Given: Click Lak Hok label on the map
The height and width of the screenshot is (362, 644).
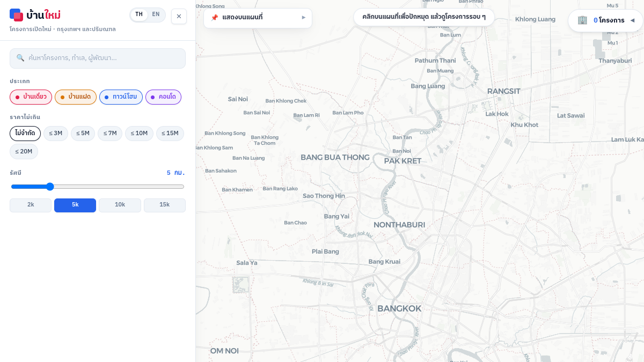Looking at the screenshot, I should pos(497,114).
